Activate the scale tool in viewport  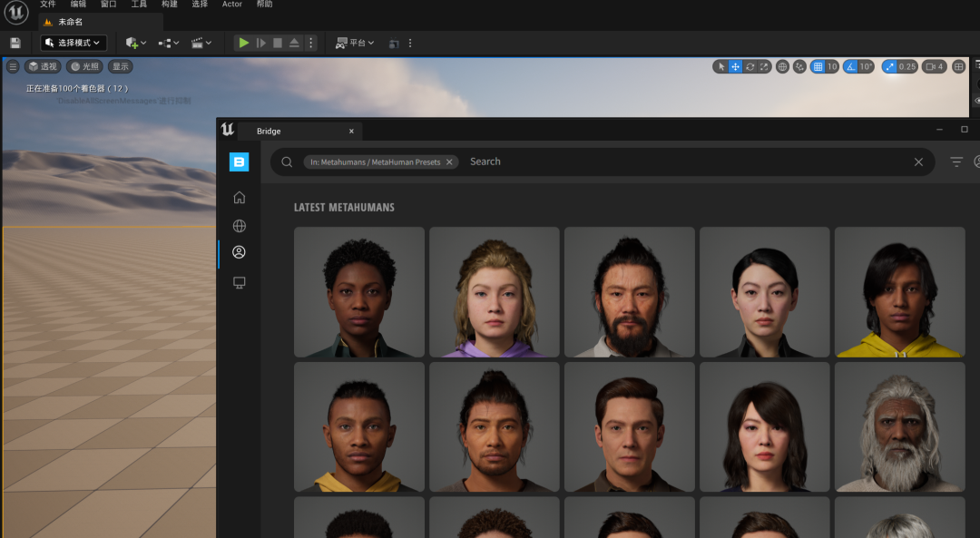[x=764, y=67]
